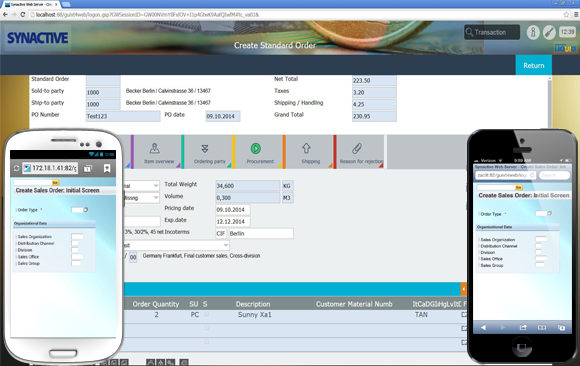Image resolution: width=580 pixels, height=366 pixels.
Task: Click the Synactive logo
Action: click(x=37, y=38)
